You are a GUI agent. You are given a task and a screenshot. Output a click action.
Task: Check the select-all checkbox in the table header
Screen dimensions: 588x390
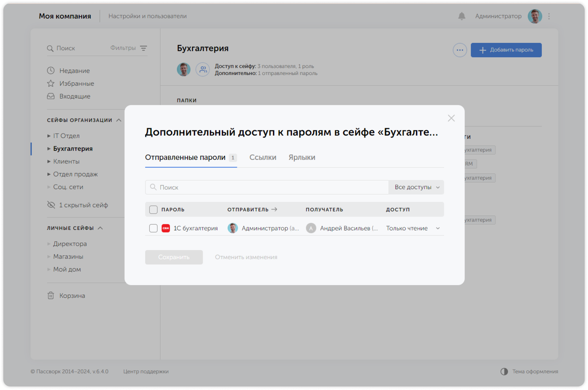153,209
